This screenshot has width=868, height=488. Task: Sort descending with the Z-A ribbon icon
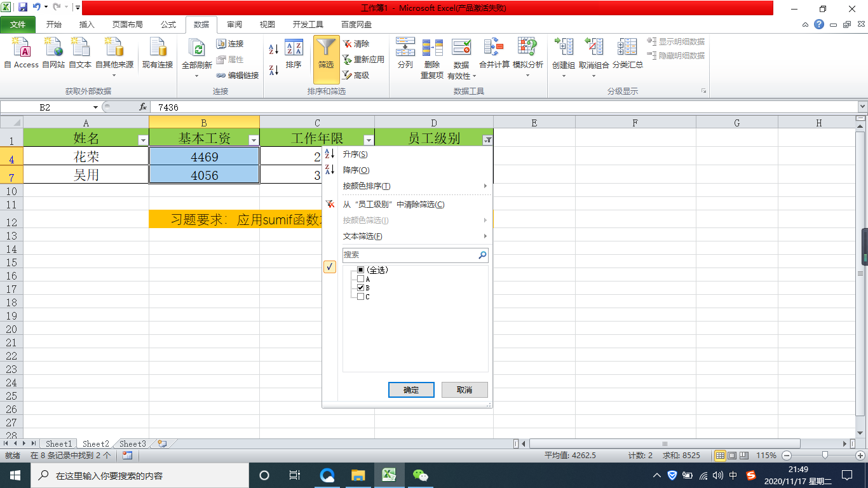pyautogui.click(x=274, y=70)
